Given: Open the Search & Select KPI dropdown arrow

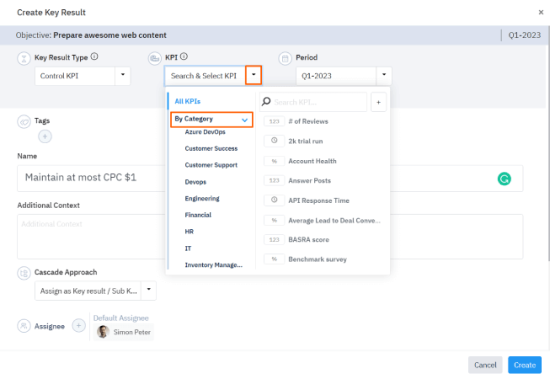Looking at the screenshot, I should [253, 75].
